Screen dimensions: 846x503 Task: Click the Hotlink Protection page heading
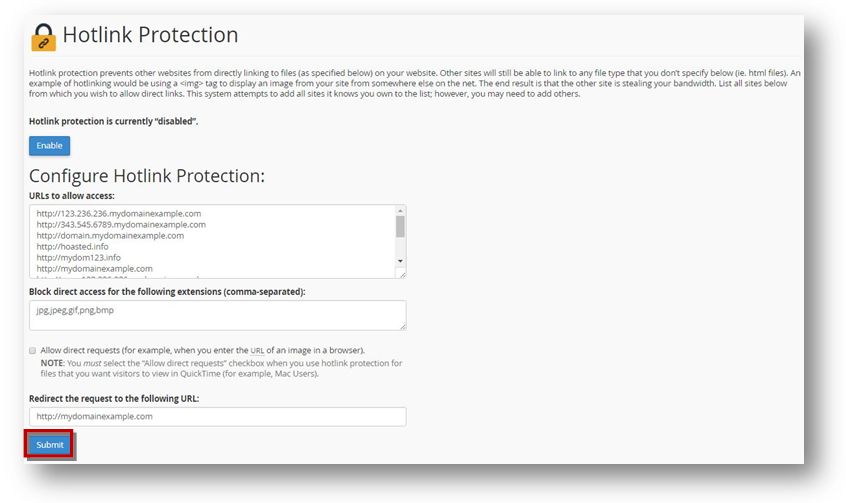(x=150, y=35)
